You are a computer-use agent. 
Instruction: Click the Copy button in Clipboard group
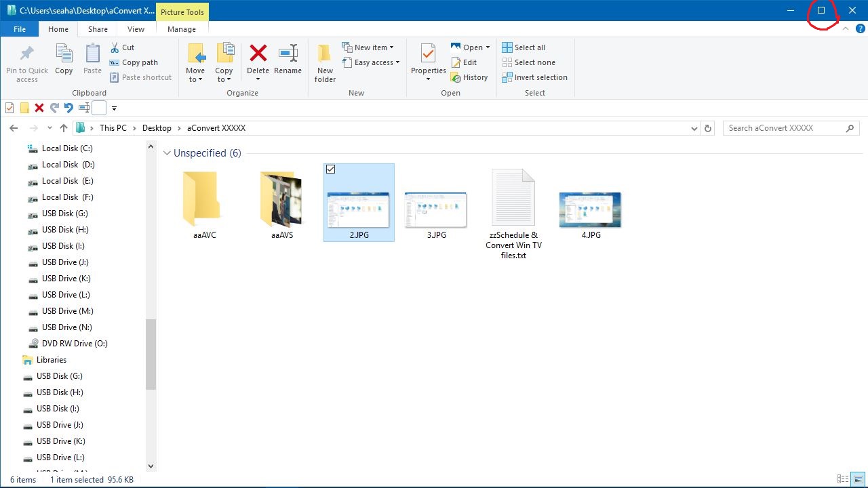[64, 59]
